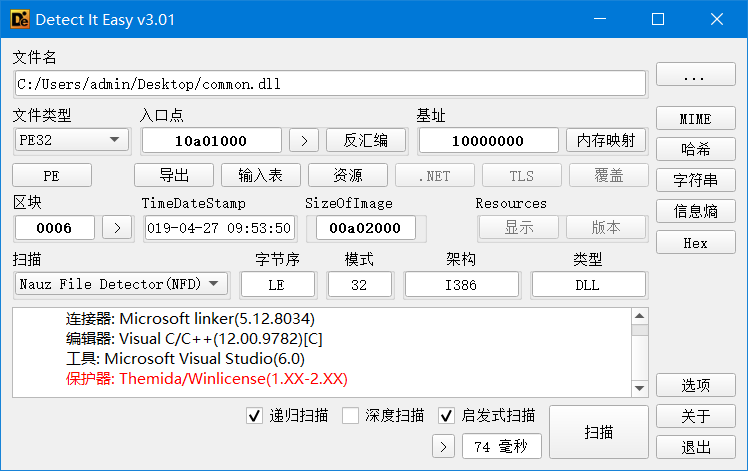Click arrow button next to entry point
This screenshot has width=748, height=471.
(304, 140)
